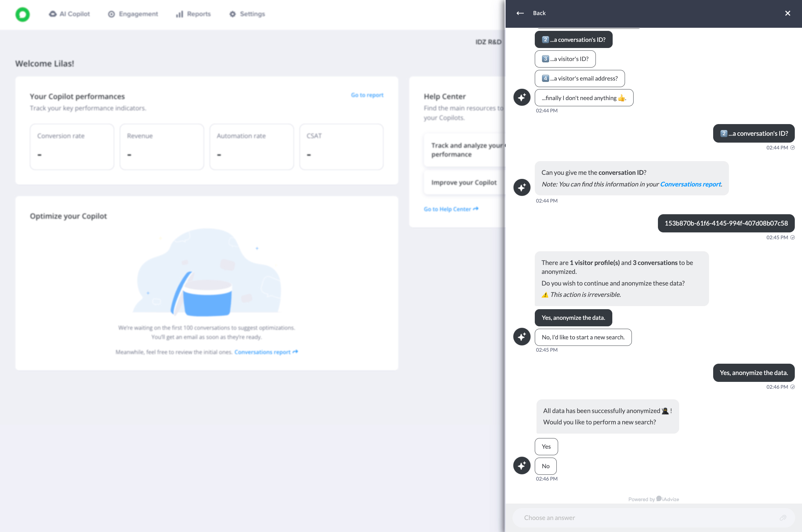Answer Yes to perform new search

pos(546,446)
